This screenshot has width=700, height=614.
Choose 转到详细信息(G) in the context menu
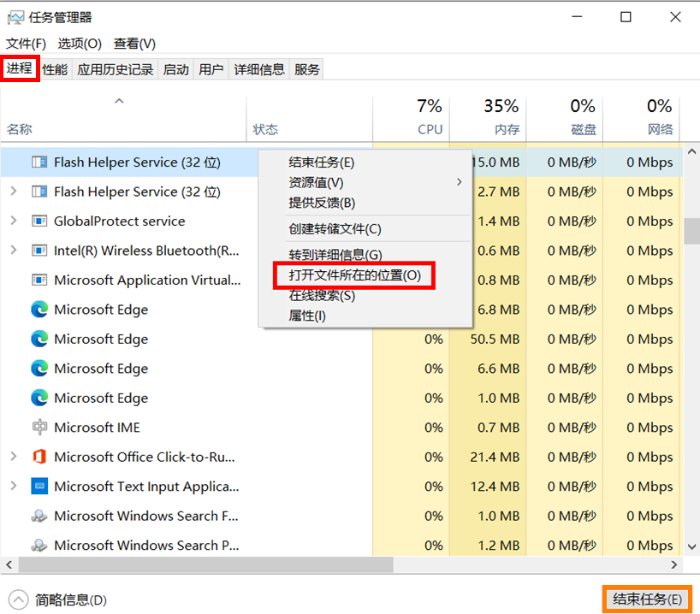pyautogui.click(x=335, y=255)
